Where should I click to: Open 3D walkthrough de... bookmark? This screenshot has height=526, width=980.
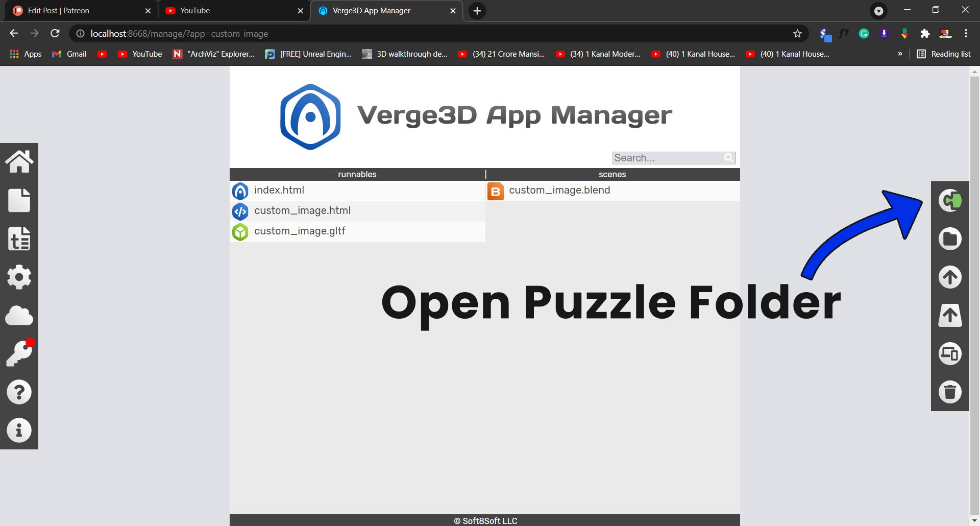click(x=405, y=54)
